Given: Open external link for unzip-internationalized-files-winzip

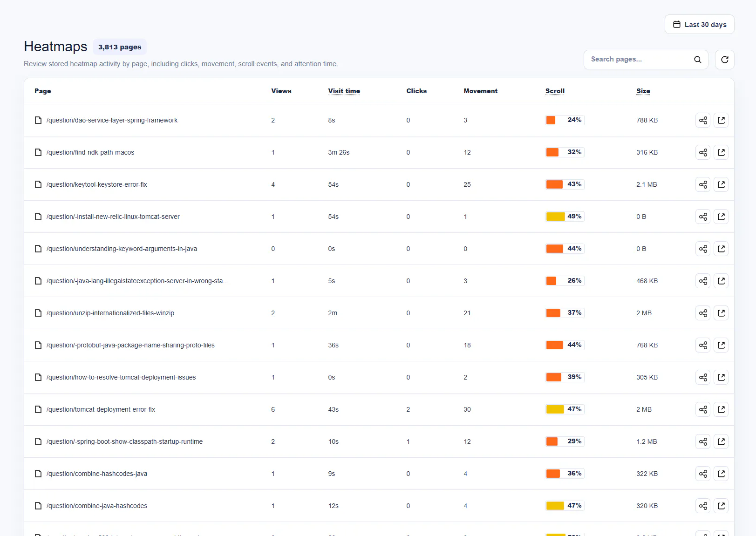Looking at the screenshot, I should [721, 313].
